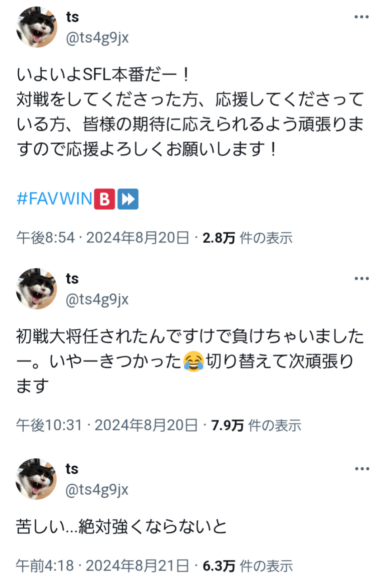Open the 午後8:54 2024年8月20日 timestamp
This screenshot has width=387, height=588.
point(103,238)
